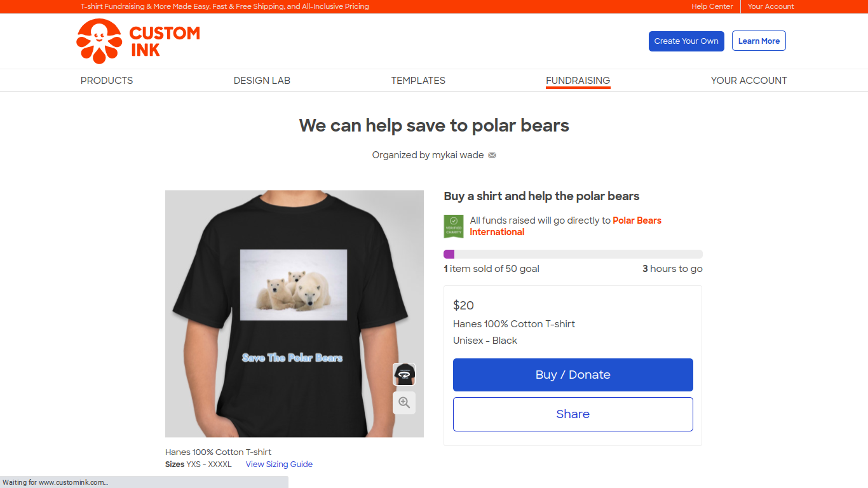Share this fundraiser via Share button

[x=573, y=414]
